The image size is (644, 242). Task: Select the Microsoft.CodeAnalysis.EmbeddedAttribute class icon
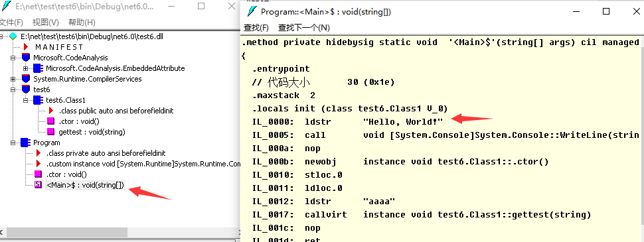(38, 68)
